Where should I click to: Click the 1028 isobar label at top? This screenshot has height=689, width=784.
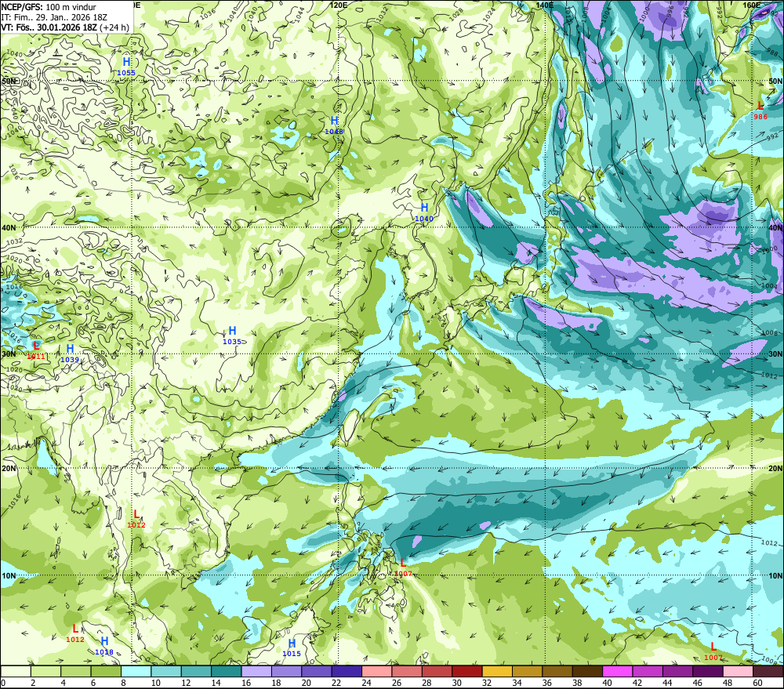(456, 14)
